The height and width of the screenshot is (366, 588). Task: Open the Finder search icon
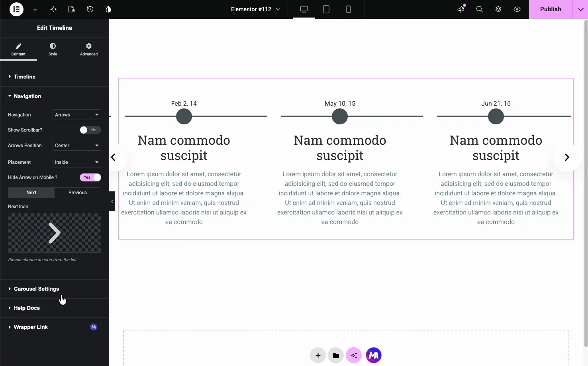click(x=480, y=9)
